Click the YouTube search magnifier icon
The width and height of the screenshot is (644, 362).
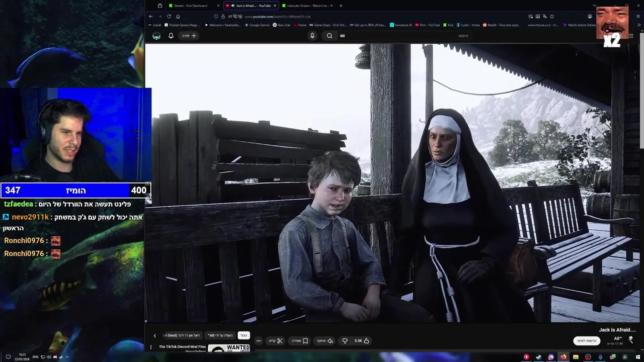(x=330, y=36)
